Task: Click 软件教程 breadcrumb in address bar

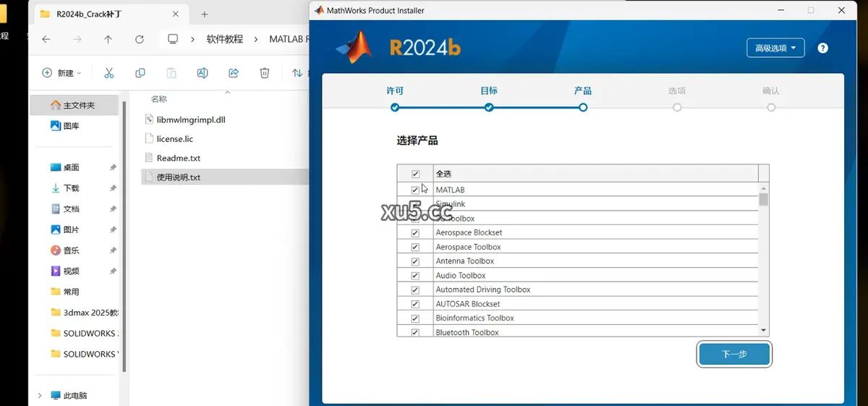Action: point(225,39)
